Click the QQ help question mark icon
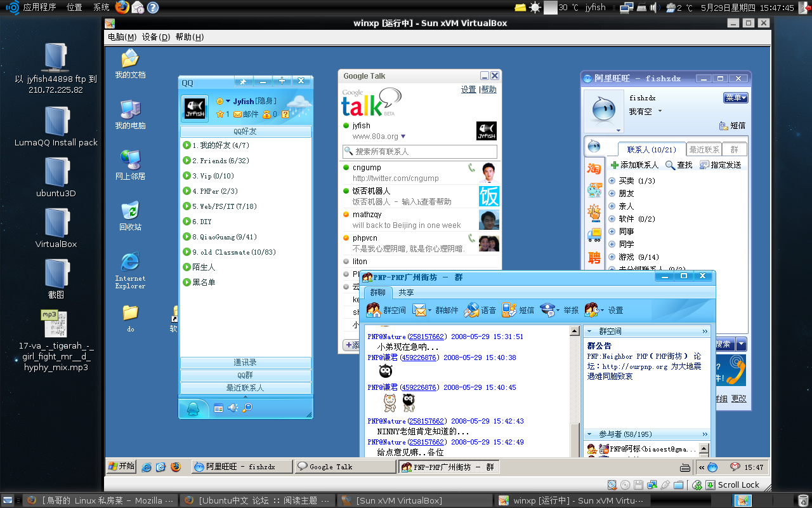 (285, 114)
